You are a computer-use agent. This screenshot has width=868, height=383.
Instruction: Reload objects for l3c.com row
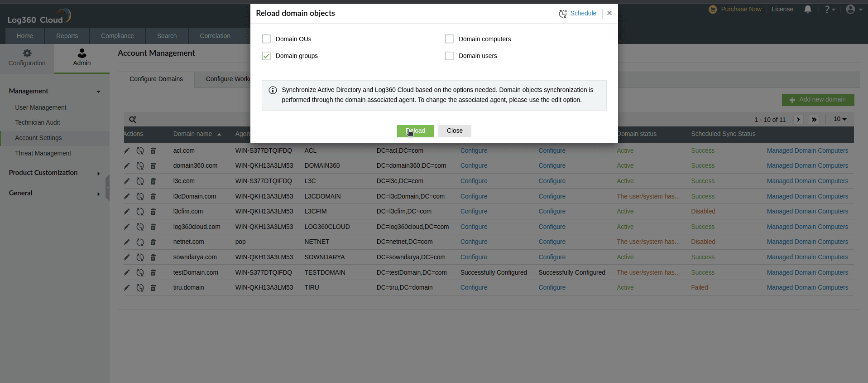point(140,181)
